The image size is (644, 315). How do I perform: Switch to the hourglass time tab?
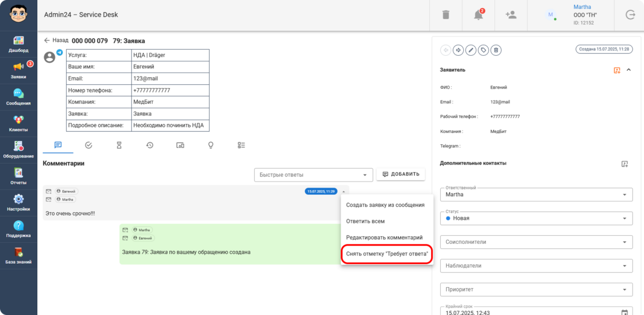click(119, 145)
